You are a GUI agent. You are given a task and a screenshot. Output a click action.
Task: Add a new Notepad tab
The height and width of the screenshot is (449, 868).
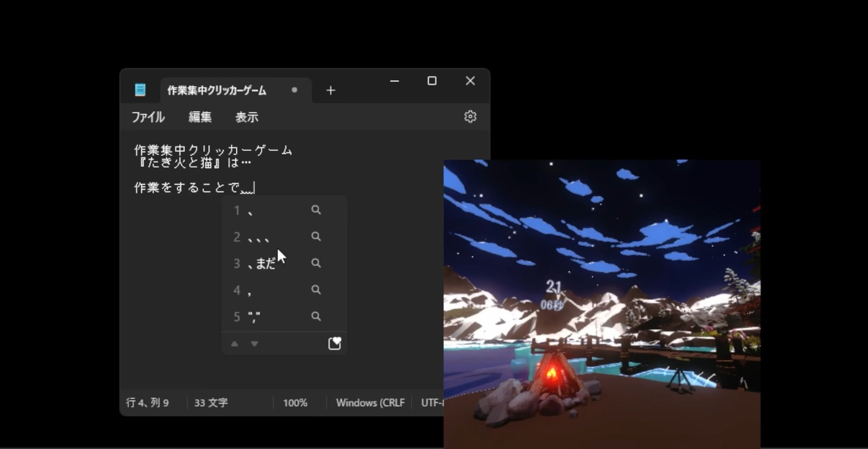[x=330, y=91]
